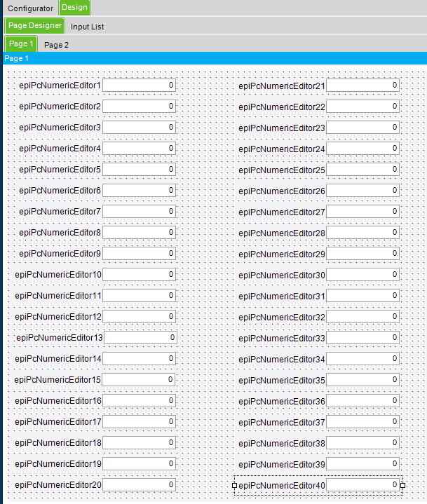The image size is (427, 504).
Task: Click the epiPcNumericEditor1 input field
Action: (140, 86)
